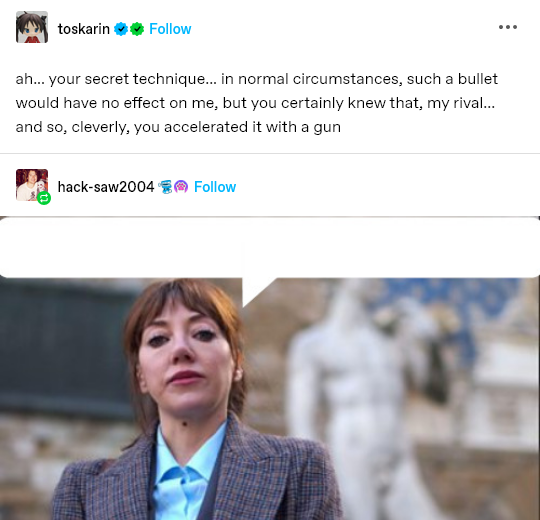Click the green reblog icon on hack-saw2004's avatar

[x=44, y=198]
